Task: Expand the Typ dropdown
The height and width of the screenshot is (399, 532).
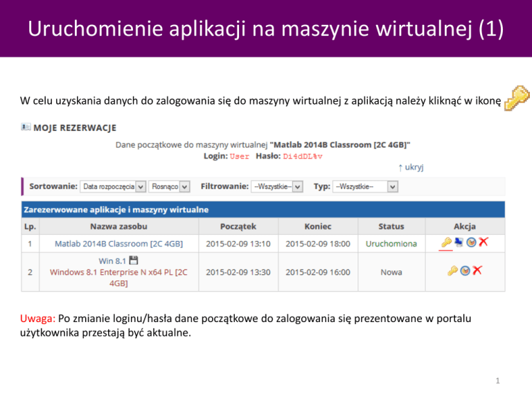Action: coord(365,186)
